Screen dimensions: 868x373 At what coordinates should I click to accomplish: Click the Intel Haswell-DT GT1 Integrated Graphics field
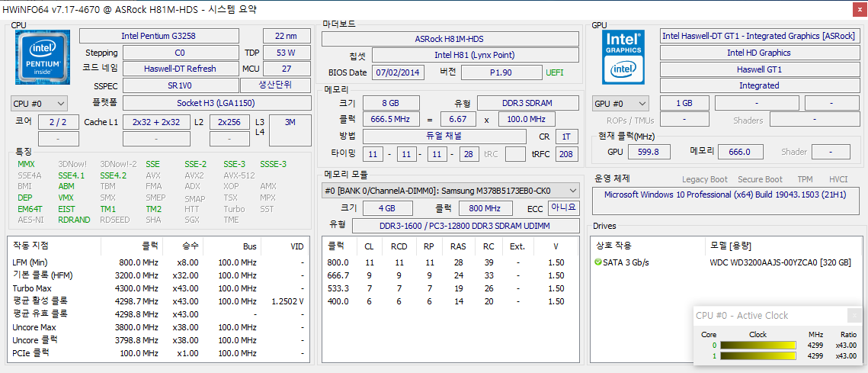pyautogui.click(x=759, y=36)
